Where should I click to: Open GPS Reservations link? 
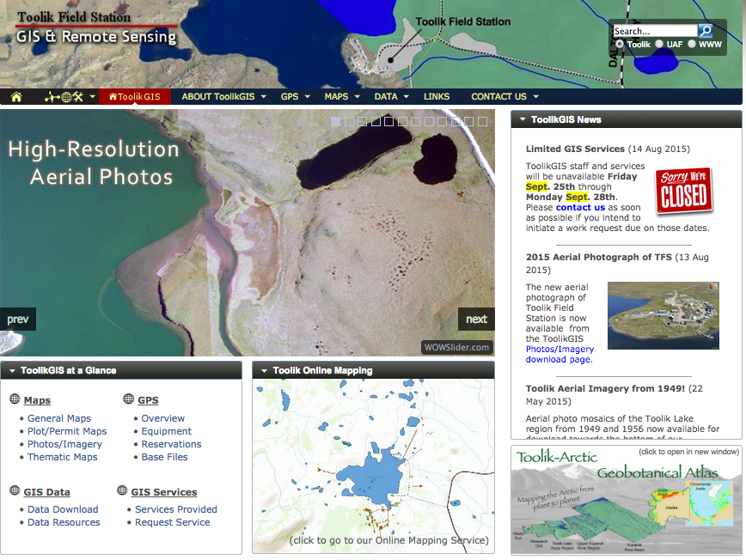(171, 444)
